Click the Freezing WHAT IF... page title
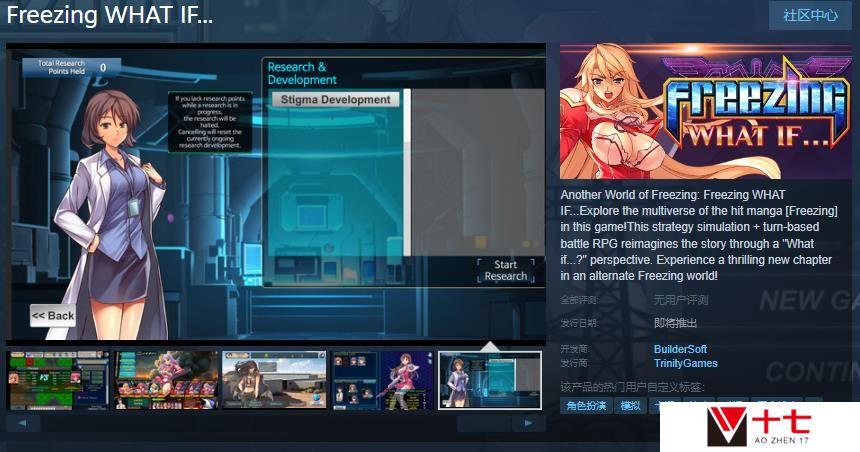The image size is (860, 452). pos(110,15)
